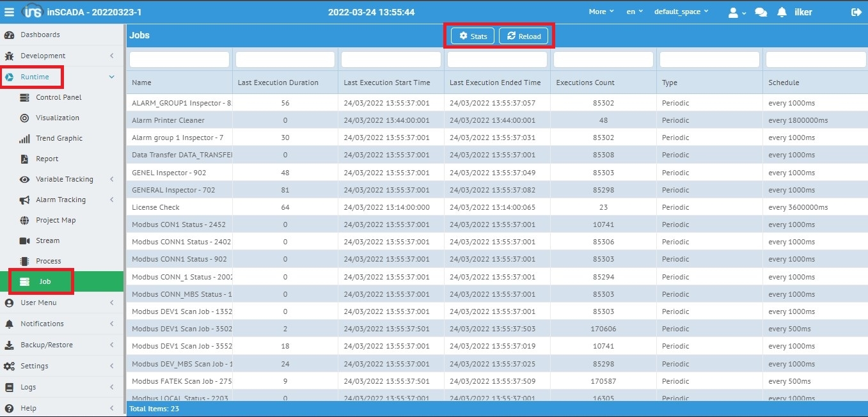Open the default_space dropdown
Screen dimensions: 868x417
tap(681, 12)
